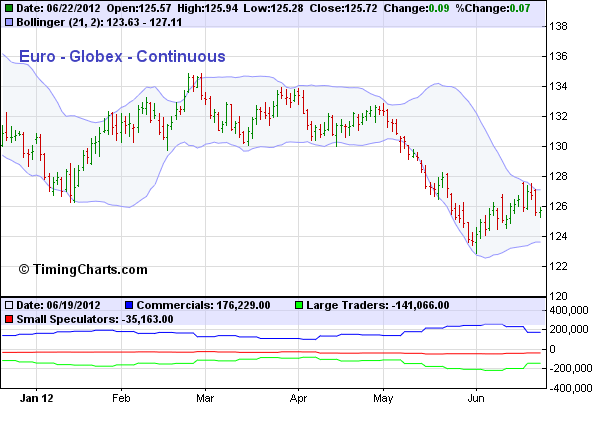
Task: Click the -200,000 axis label
Action: coord(570,368)
